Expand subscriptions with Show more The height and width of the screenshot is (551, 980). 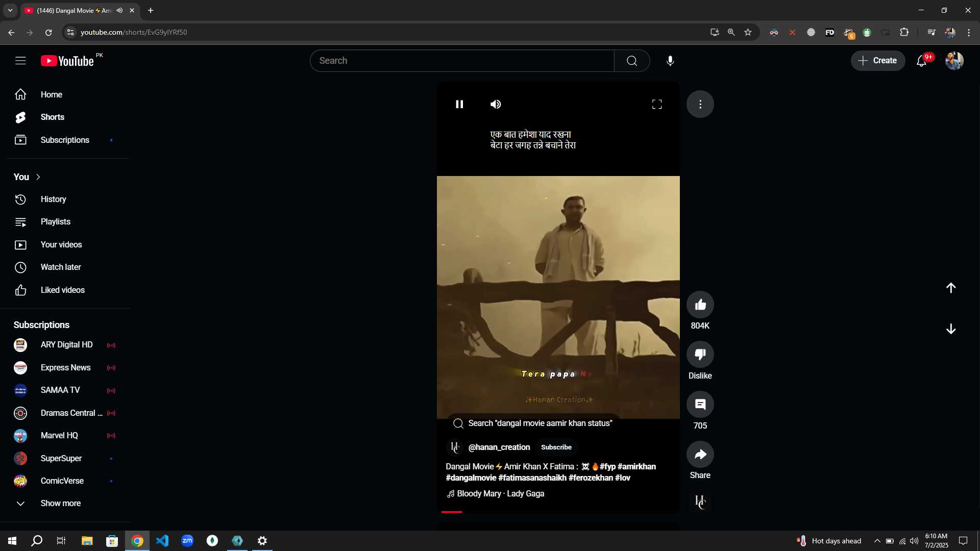click(x=65, y=504)
